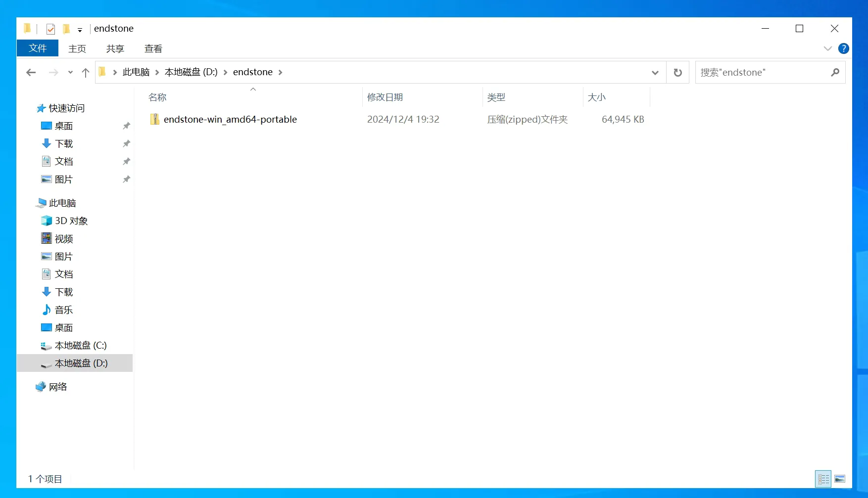Open recent locations dropdown arrow
Image resolution: width=868 pixels, height=498 pixels.
pos(70,73)
